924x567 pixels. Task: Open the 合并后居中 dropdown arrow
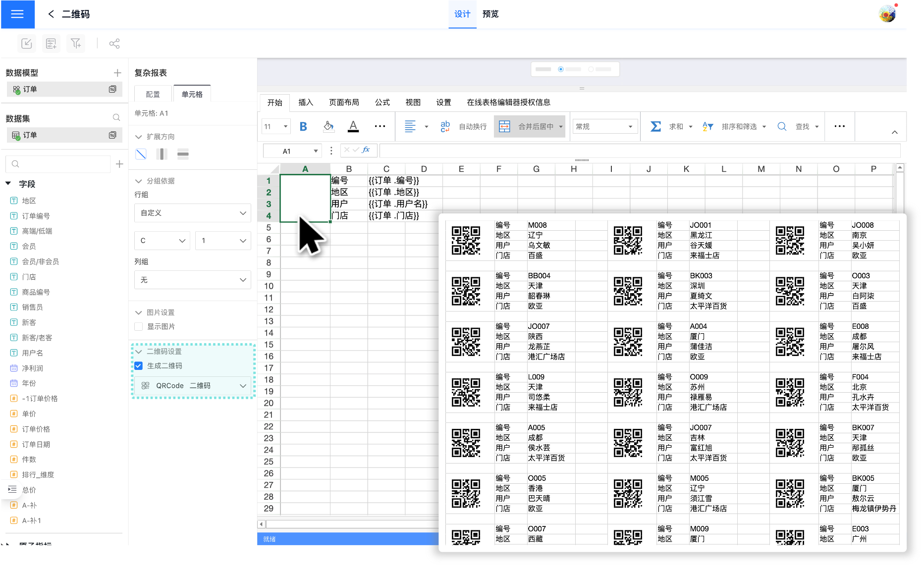[561, 127]
